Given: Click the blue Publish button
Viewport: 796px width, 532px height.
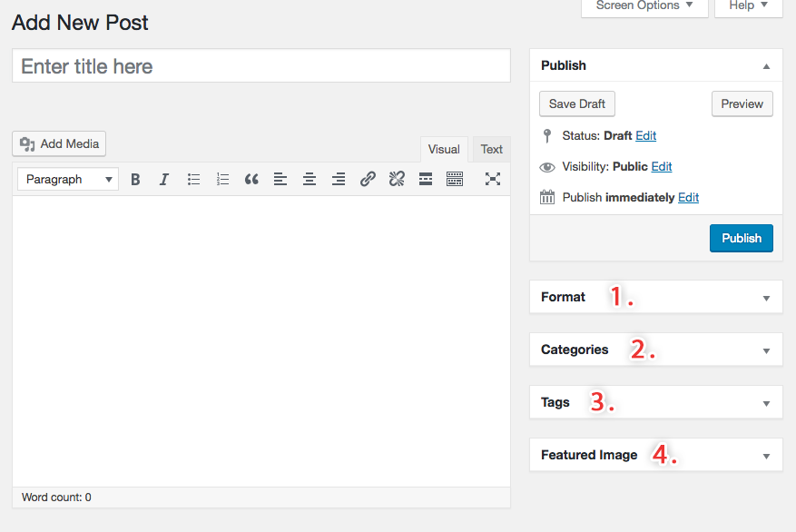Looking at the screenshot, I should pos(742,238).
